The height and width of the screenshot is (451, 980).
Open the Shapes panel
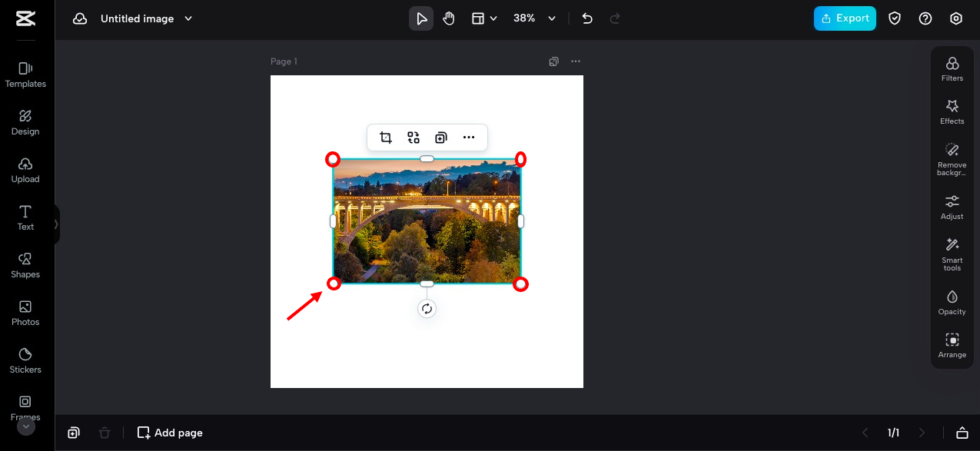point(25,265)
